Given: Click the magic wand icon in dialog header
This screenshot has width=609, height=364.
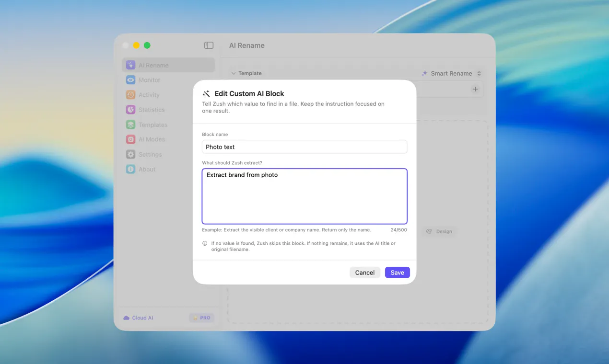Looking at the screenshot, I should pos(206,93).
